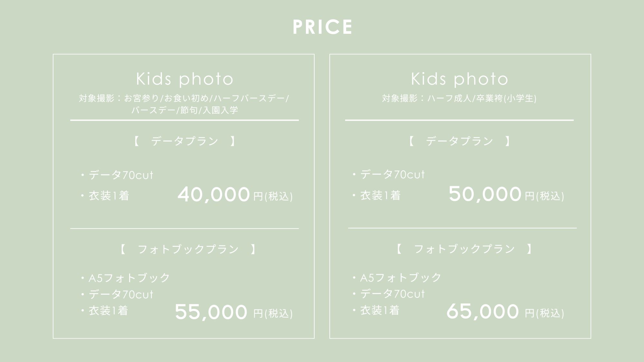Click the 65,000 price figure

click(483, 311)
